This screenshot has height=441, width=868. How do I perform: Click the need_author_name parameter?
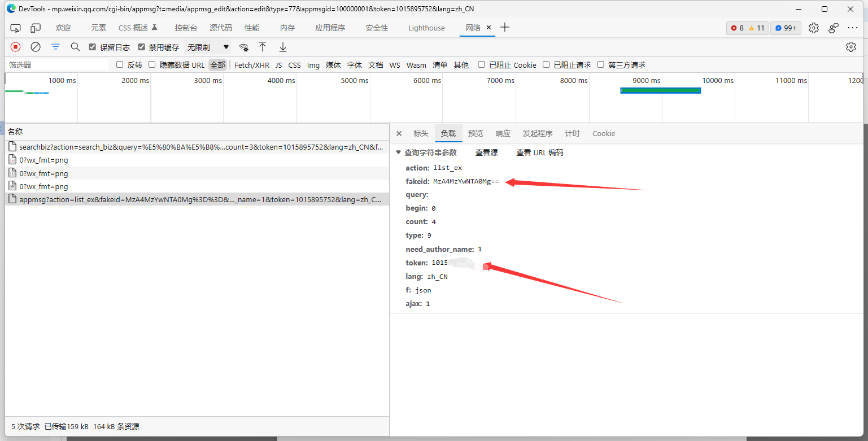coord(444,249)
